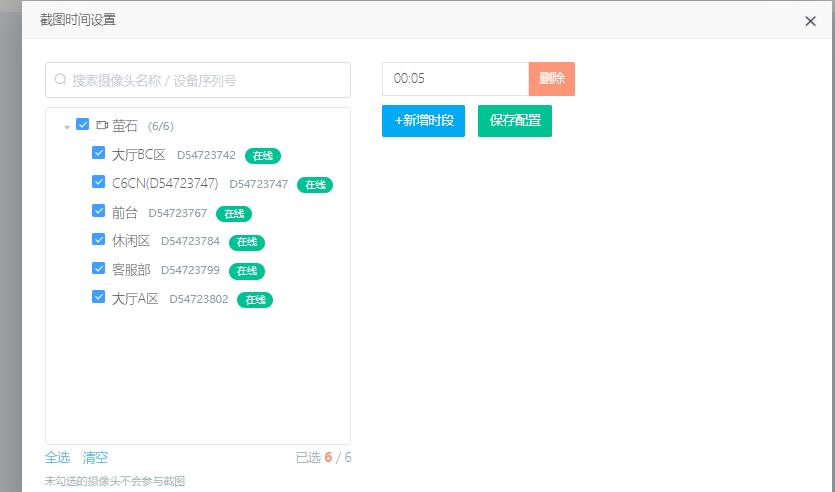Toggle the 大厅A区 camera checkbox
835x492 pixels.
(99, 297)
